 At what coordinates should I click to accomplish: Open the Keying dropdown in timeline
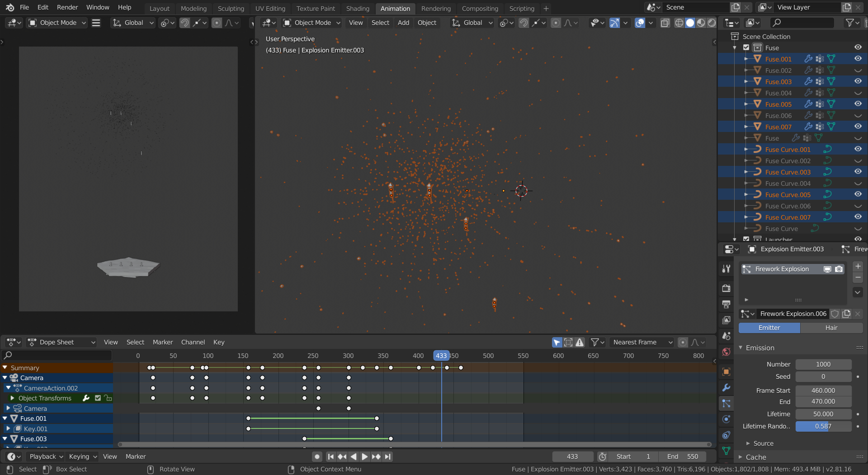(x=82, y=456)
